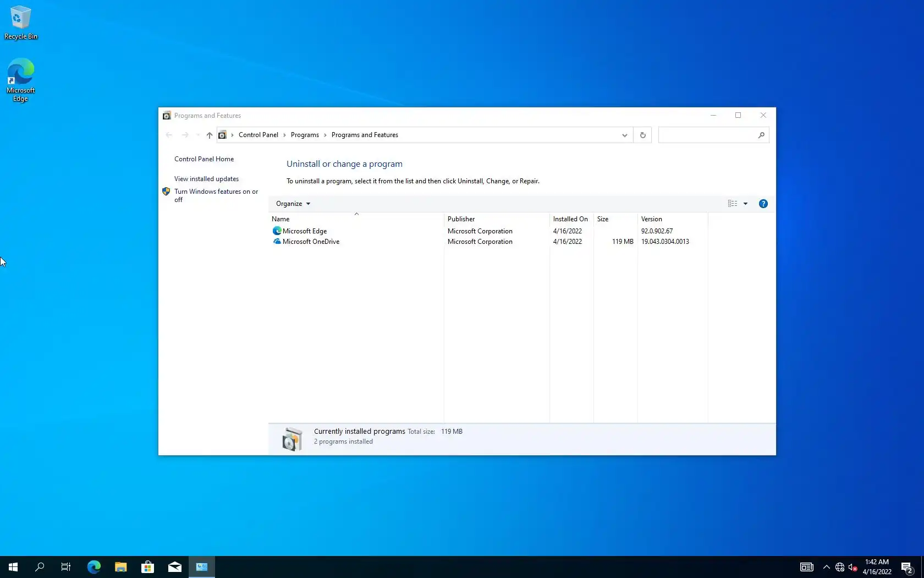Viewport: 924px width, 578px height.
Task: Open the volume control tray icon
Action: (853, 567)
